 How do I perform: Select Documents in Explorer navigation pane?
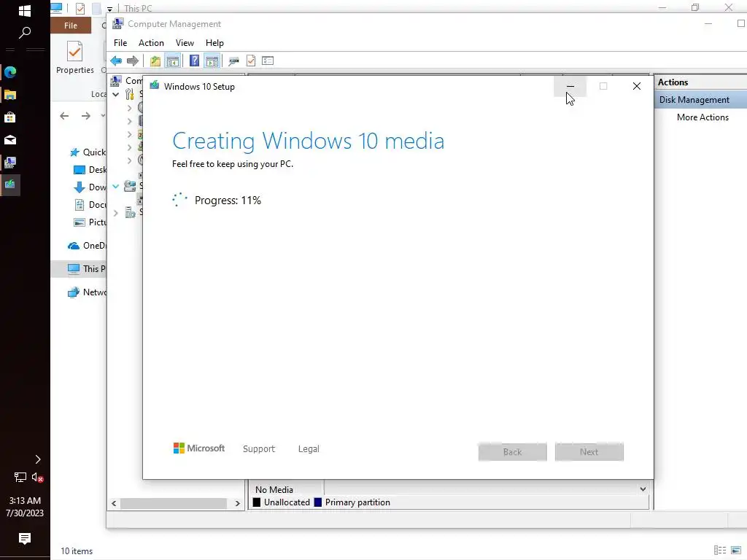(90, 205)
